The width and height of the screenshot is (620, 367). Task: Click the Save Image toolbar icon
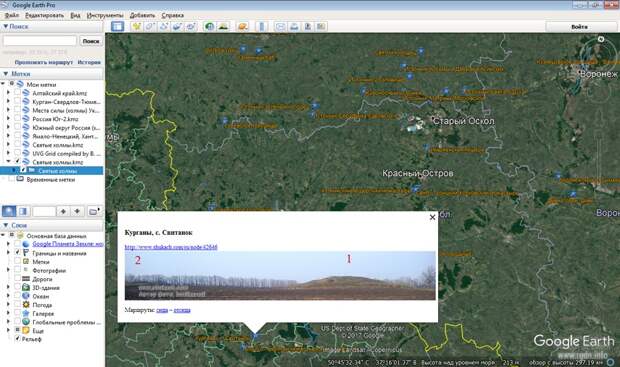(x=307, y=26)
